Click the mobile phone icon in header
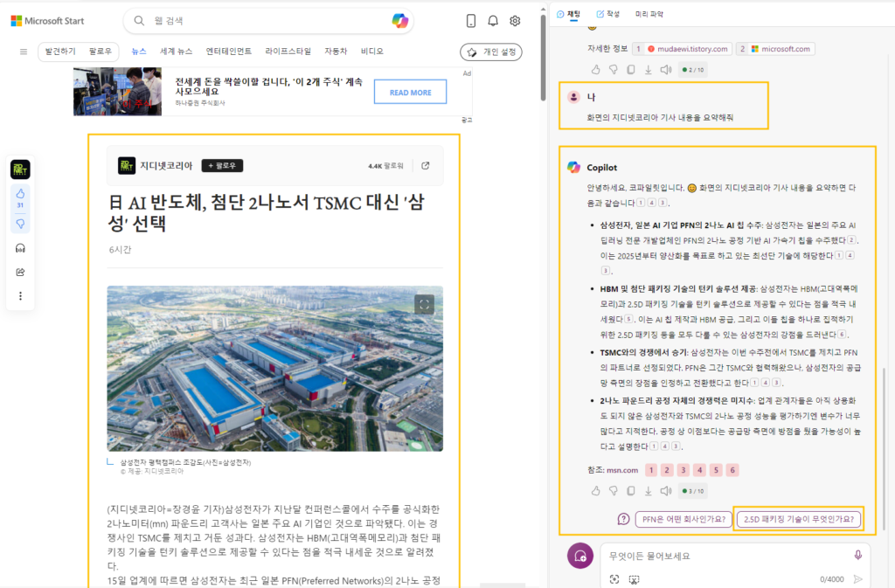 click(471, 21)
